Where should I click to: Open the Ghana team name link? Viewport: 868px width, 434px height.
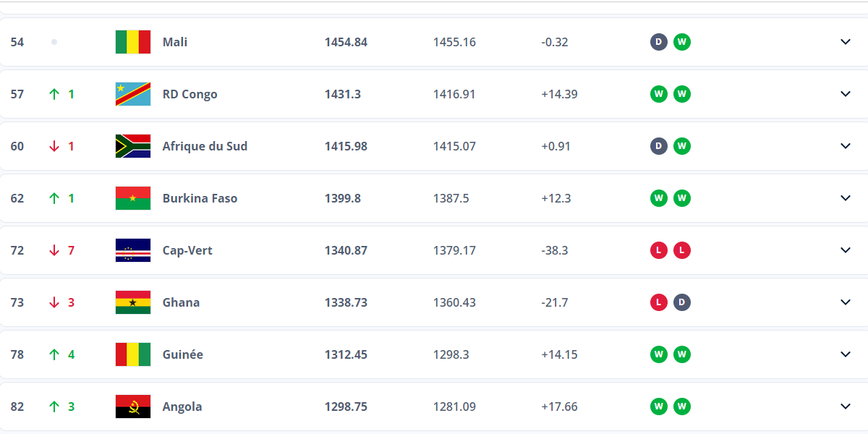[181, 302]
